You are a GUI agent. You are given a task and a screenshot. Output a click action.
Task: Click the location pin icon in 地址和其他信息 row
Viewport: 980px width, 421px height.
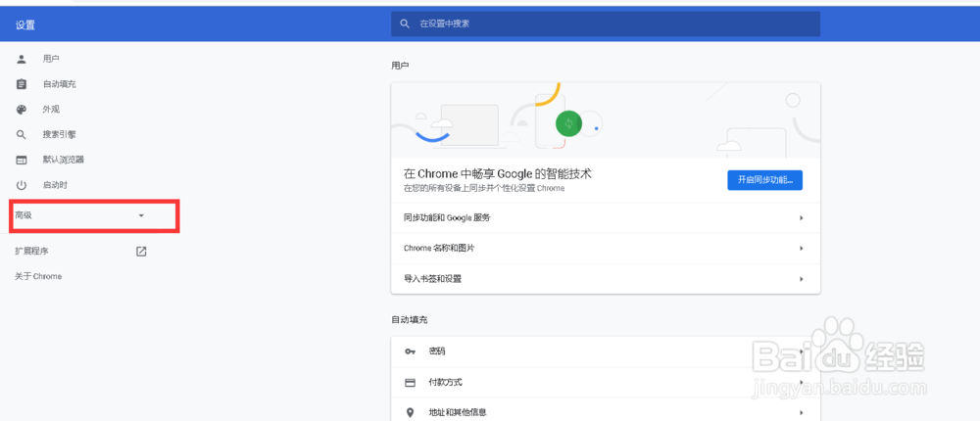[x=410, y=412]
